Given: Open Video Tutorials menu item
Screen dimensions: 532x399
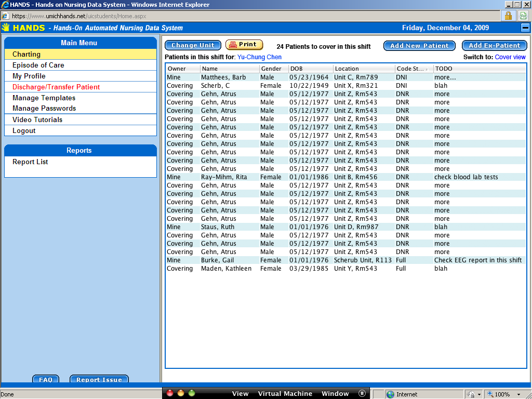Looking at the screenshot, I should coord(81,119).
